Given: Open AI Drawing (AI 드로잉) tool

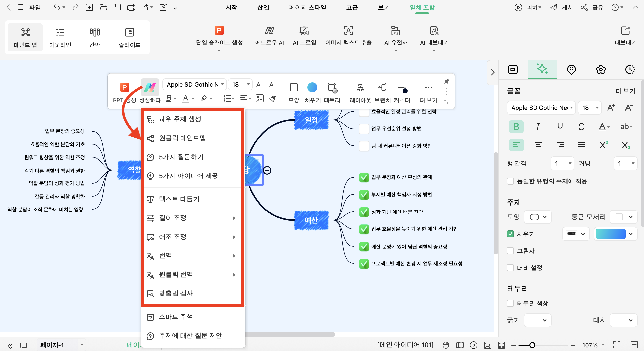Looking at the screenshot, I should [x=304, y=36].
